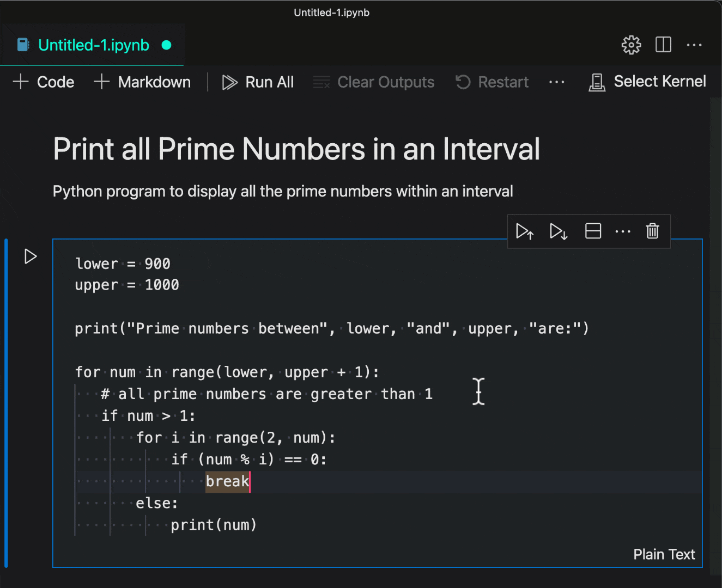Change the cell language from Plain Text

click(x=664, y=554)
